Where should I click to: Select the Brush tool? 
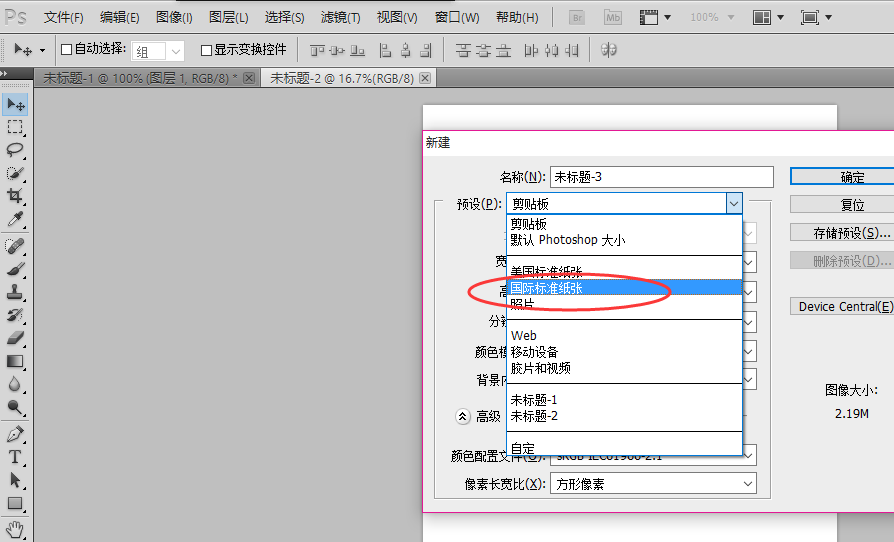[15, 269]
